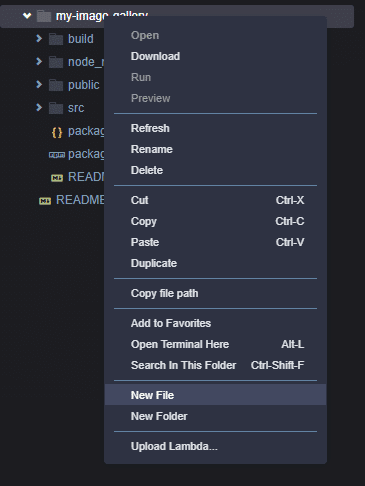Choose Open Terminal Here
The width and height of the screenshot is (365, 486).
[215, 344]
